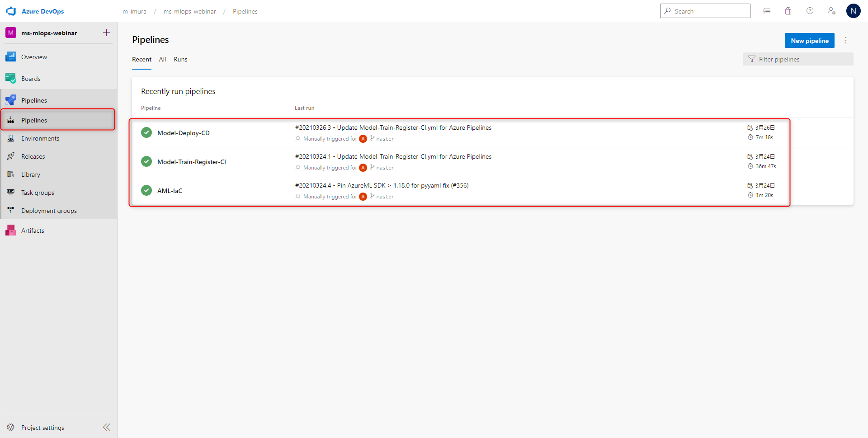The height and width of the screenshot is (438, 868).
Task: Click success status icon for Model-Train-Register-CI
Action: click(x=146, y=161)
